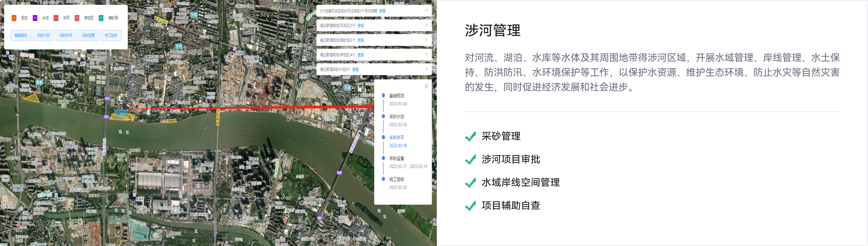Screen dimensions: 868x246
Task: Click 查看 link for expiring permit notice
Action: coord(383,11)
